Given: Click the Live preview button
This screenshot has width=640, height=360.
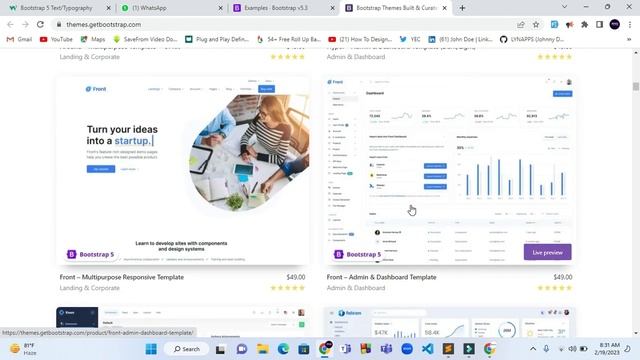Looking at the screenshot, I should click(547, 253).
